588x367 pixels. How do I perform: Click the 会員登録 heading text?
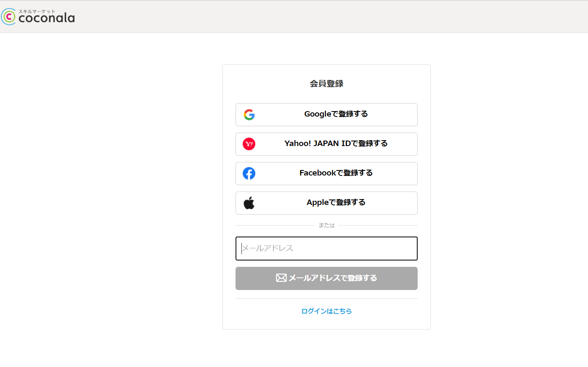coord(326,84)
